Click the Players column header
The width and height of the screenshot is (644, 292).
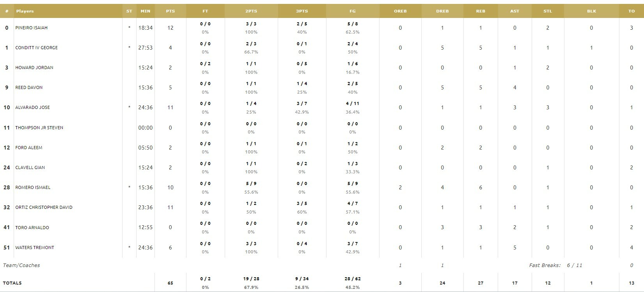click(x=25, y=11)
